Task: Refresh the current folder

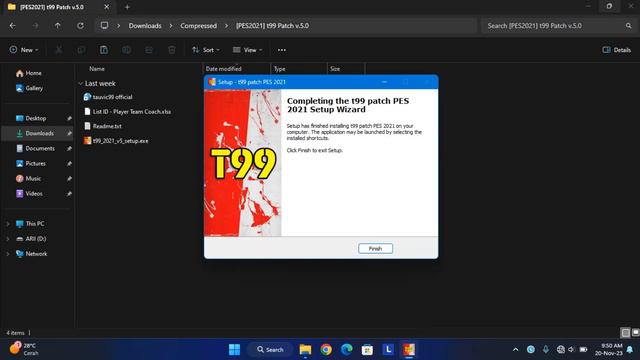Action: 80,26
